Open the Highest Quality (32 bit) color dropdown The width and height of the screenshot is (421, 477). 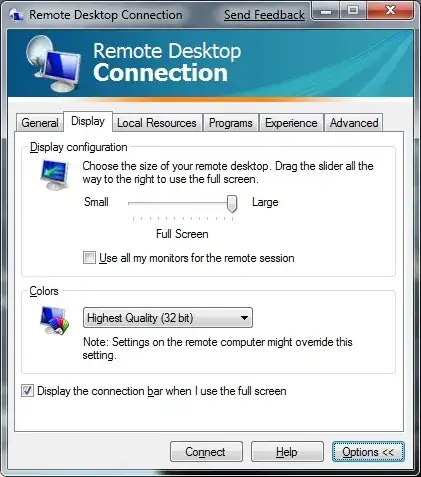click(x=168, y=318)
